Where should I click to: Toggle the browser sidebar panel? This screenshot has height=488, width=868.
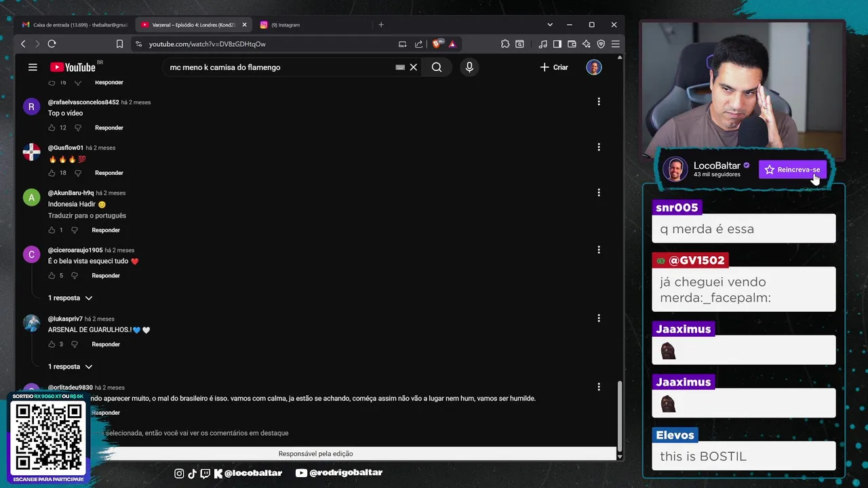click(557, 44)
